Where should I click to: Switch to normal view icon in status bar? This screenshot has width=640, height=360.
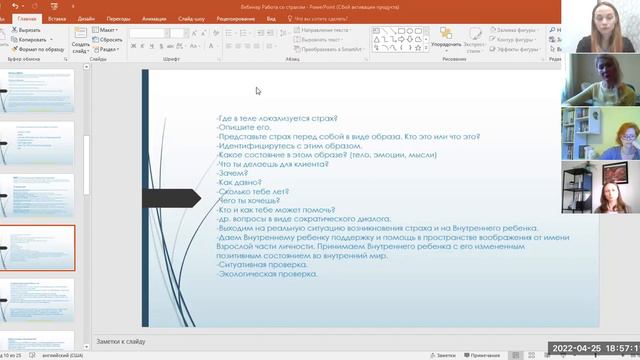click(516, 356)
